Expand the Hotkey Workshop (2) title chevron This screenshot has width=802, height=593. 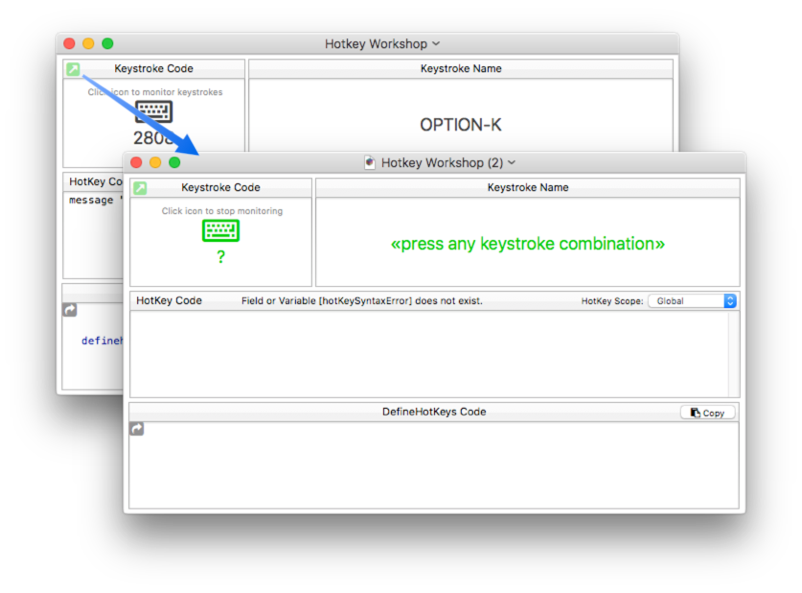point(512,163)
